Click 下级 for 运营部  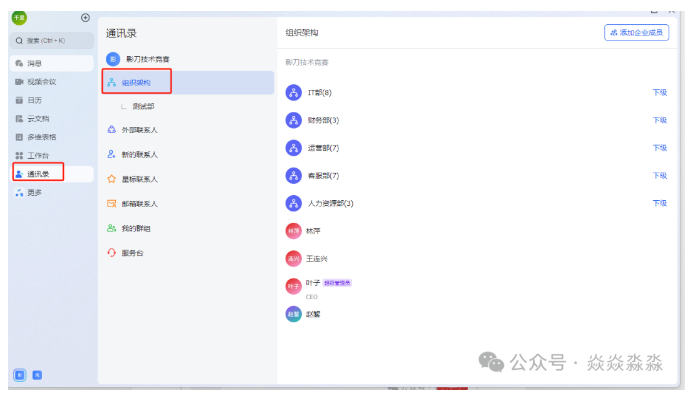click(659, 148)
